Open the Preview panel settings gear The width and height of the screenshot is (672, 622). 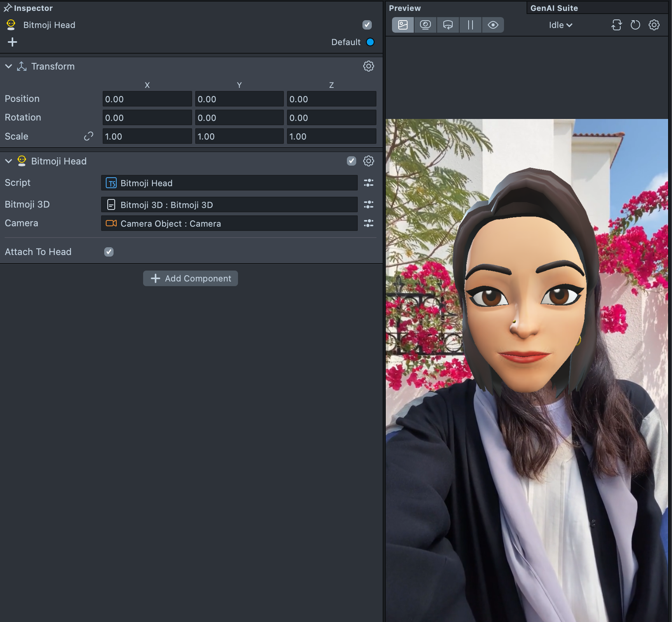[x=654, y=25]
